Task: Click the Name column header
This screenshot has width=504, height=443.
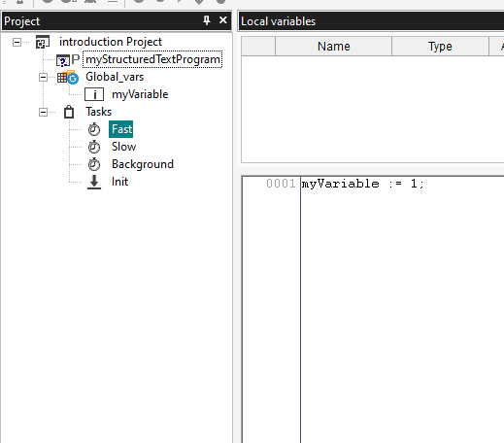Action: (334, 47)
